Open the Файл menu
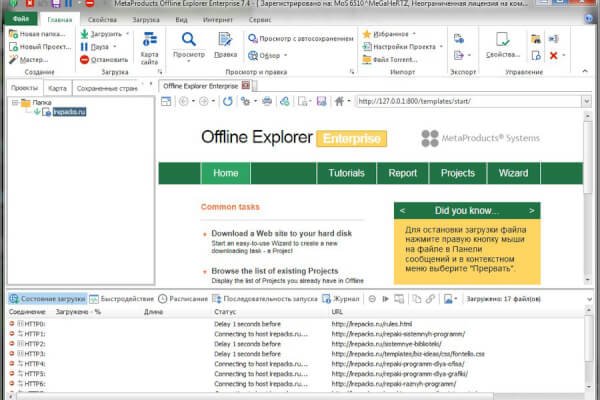The image size is (600, 400). 21,19
